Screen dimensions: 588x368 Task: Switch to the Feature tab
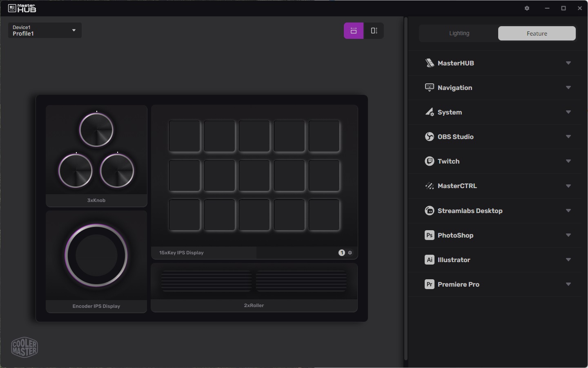tap(537, 34)
